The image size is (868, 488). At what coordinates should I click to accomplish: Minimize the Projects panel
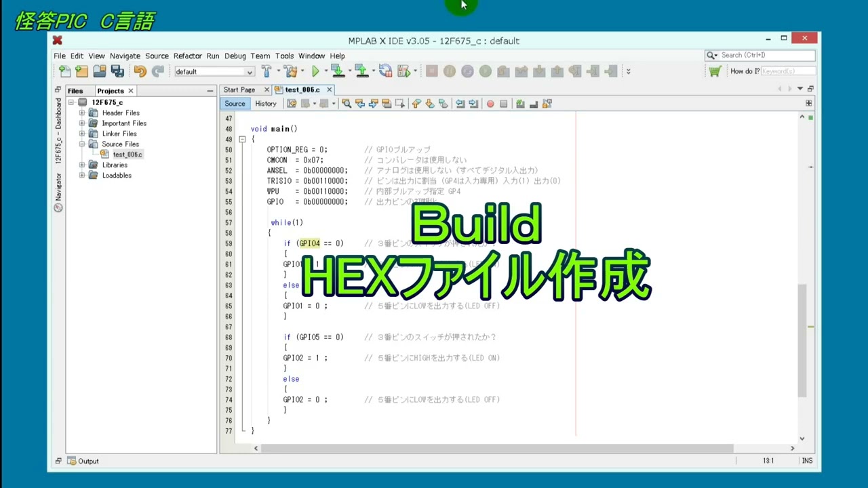pyautogui.click(x=210, y=91)
